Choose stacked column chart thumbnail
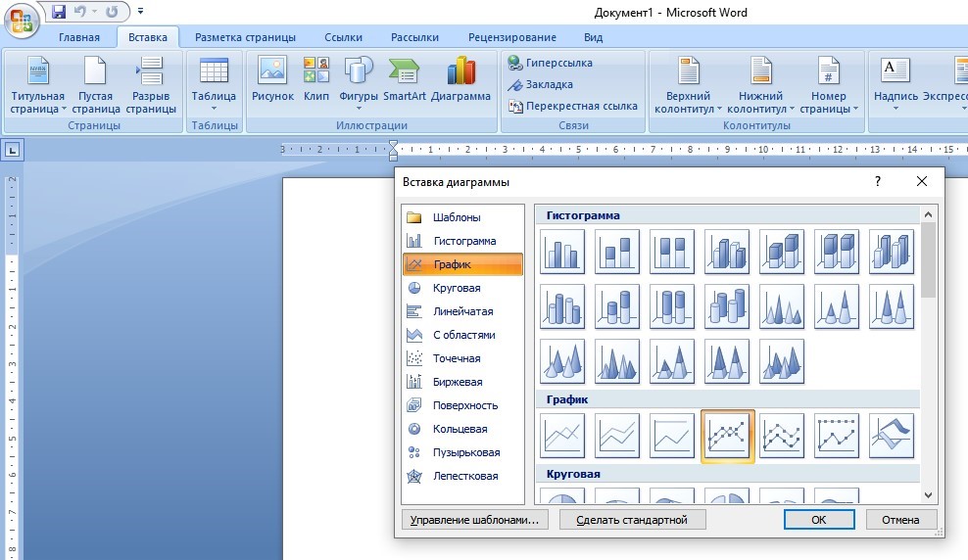This screenshot has width=968, height=560. tap(616, 252)
